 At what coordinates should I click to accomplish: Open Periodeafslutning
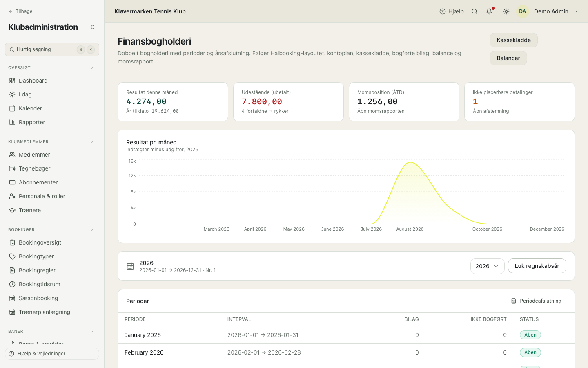[x=536, y=301]
